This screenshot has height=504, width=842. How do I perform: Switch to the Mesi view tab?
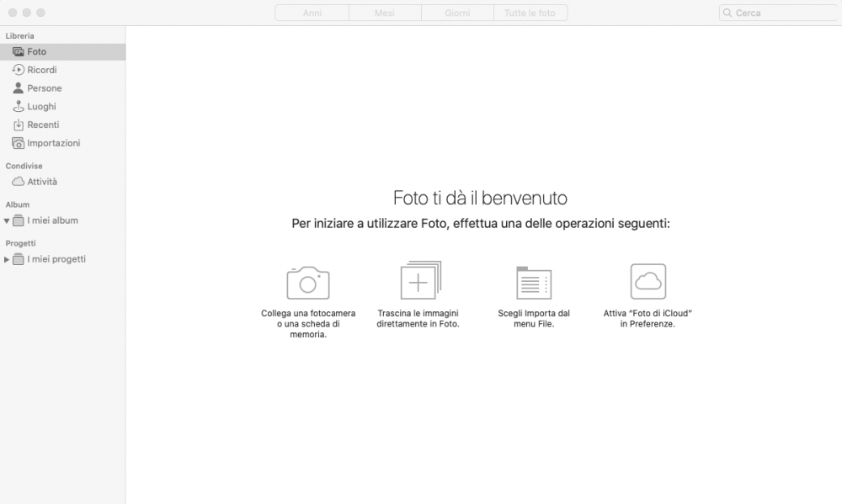[385, 13]
